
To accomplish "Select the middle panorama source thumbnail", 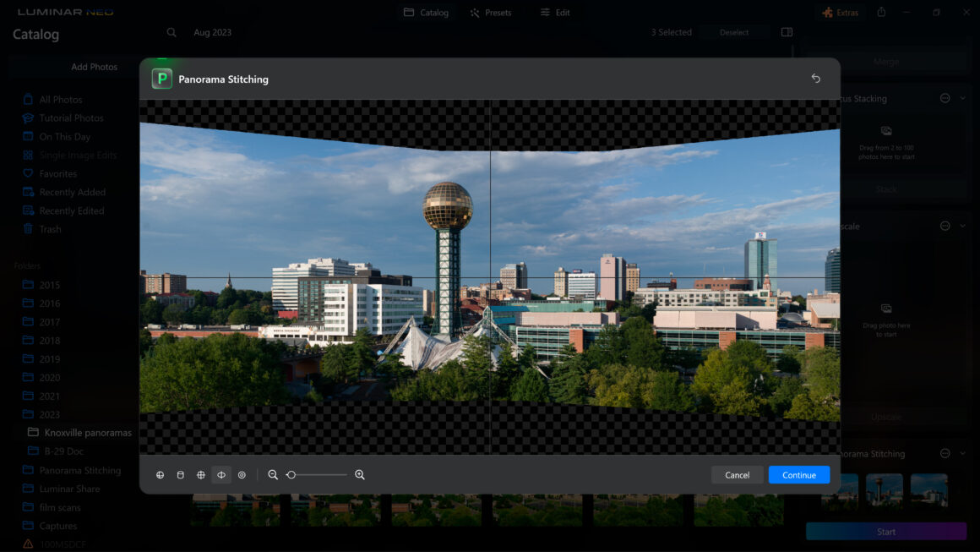I will 885,491.
